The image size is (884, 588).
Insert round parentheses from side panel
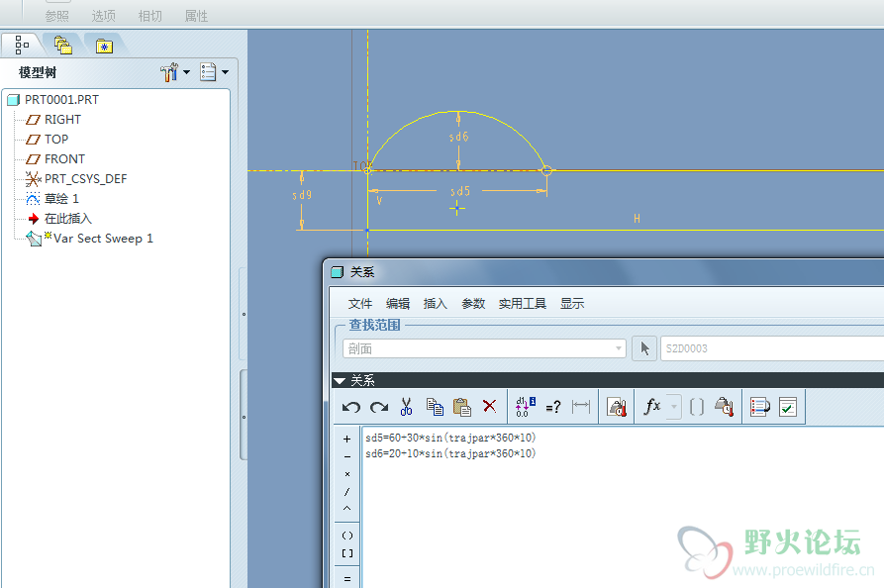click(x=347, y=536)
